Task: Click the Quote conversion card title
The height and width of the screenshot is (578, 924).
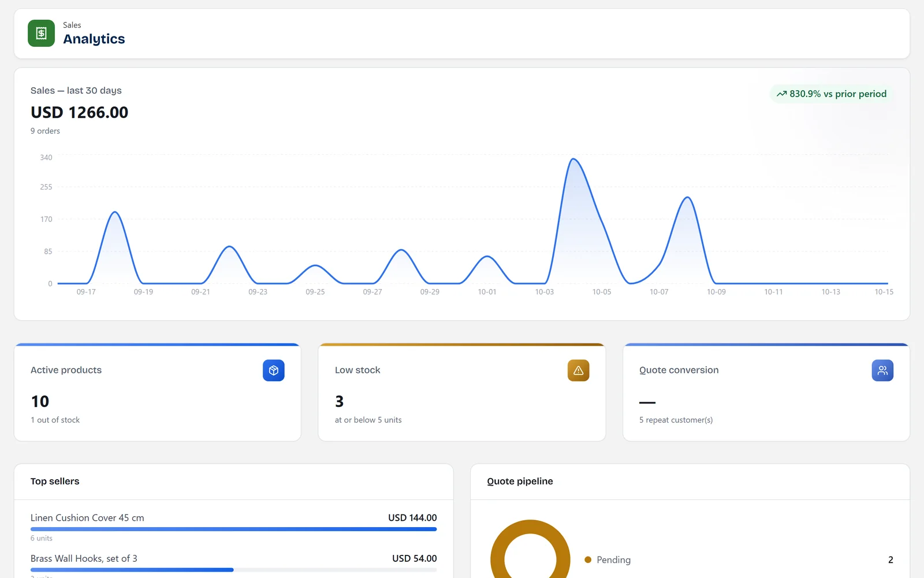Action: coord(679,370)
